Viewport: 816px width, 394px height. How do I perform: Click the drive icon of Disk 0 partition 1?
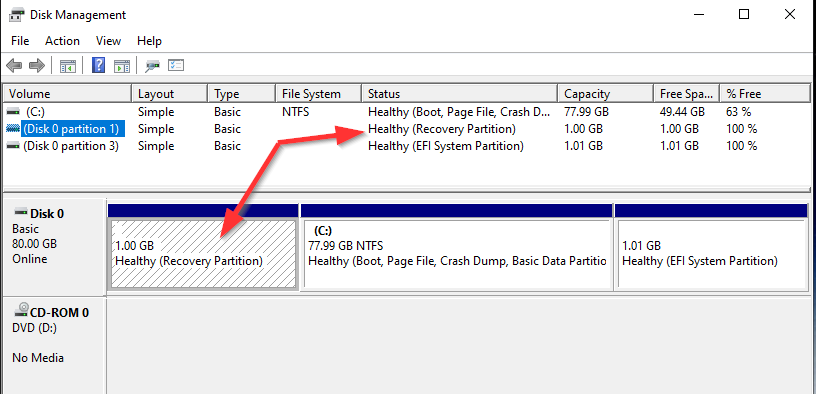12,128
